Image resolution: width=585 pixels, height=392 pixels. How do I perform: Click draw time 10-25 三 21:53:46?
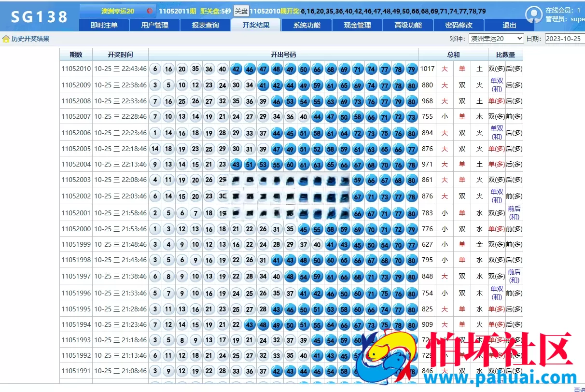point(120,229)
